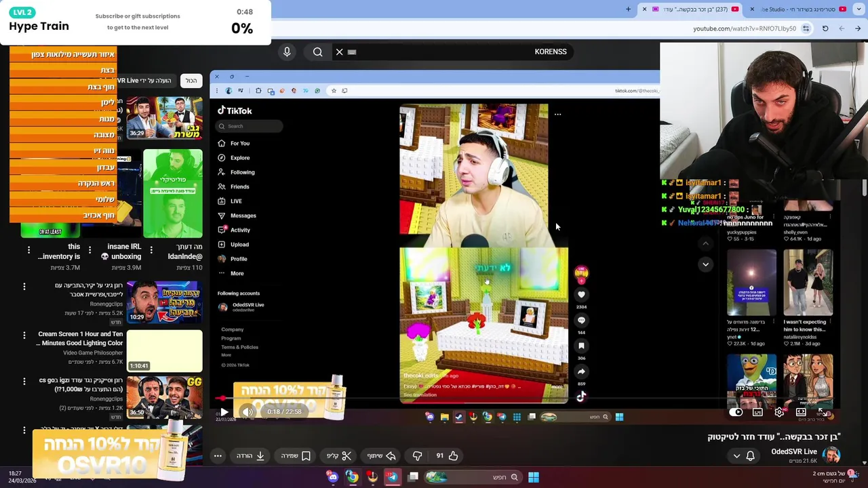
Task: Open TikTok video comments bubble
Action: point(581,321)
